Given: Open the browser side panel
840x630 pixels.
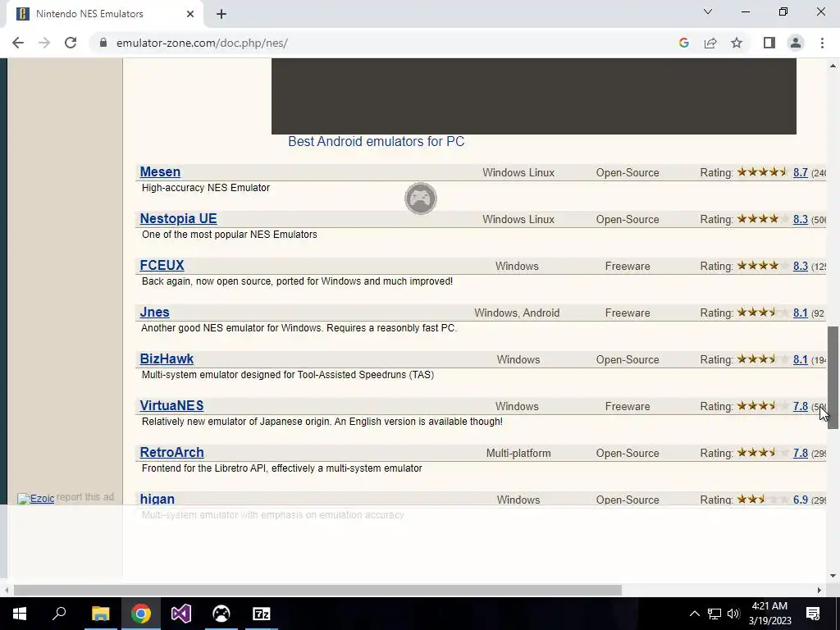Looking at the screenshot, I should pos(769,43).
